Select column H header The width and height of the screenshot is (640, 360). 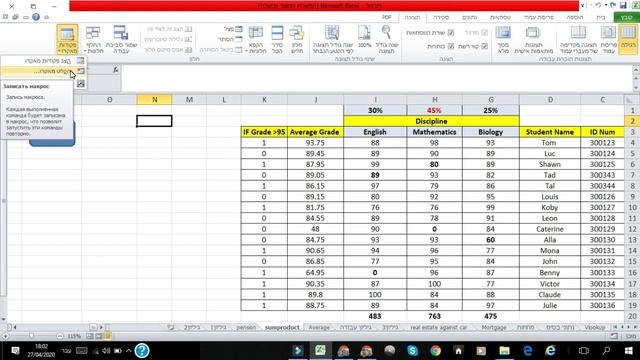(x=434, y=99)
